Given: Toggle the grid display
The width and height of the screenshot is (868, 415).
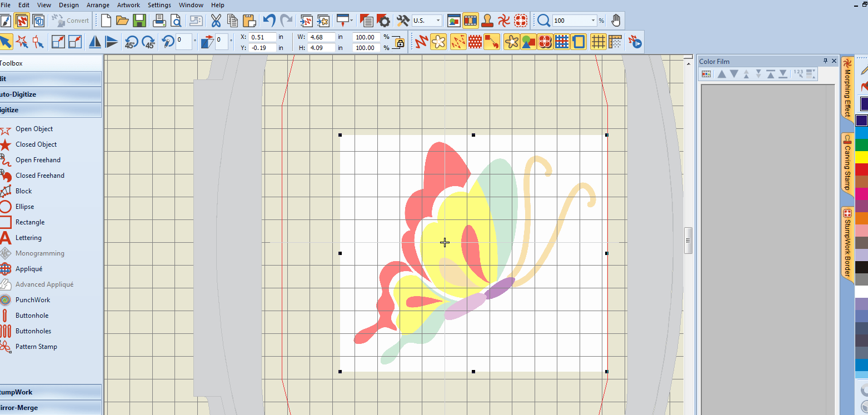Looking at the screenshot, I should pyautogui.click(x=598, y=41).
